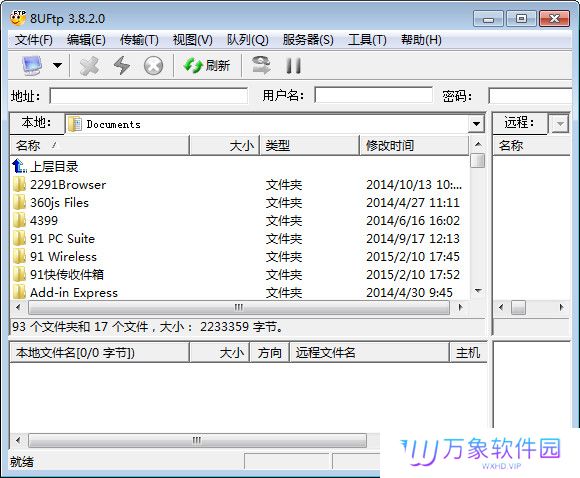Click local list vertical scrollbar thumb
This screenshot has width=580, height=478.
click(478, 161)
